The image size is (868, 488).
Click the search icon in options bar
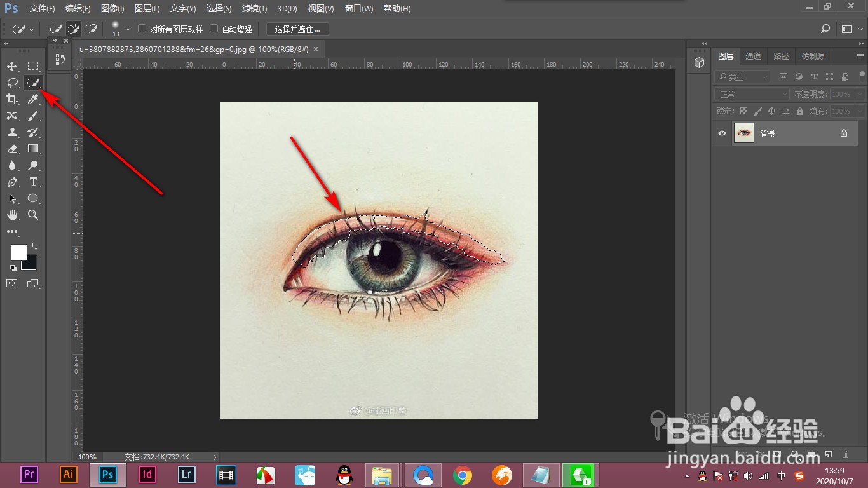(x=825, y=29)
